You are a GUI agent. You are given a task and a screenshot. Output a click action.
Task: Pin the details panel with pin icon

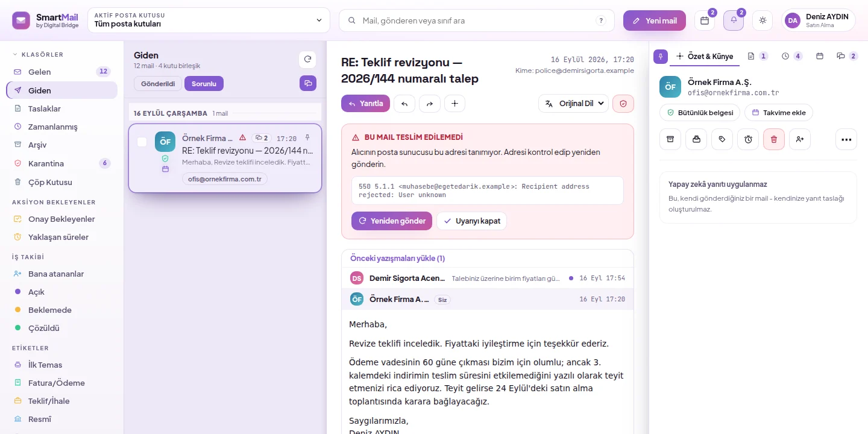tap(661, 57)
